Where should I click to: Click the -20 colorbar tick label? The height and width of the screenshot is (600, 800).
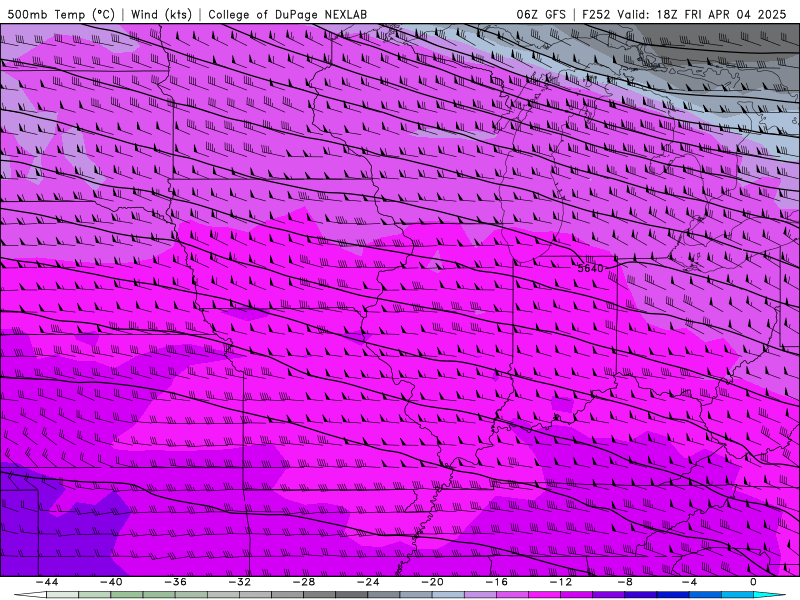(433, 582)
